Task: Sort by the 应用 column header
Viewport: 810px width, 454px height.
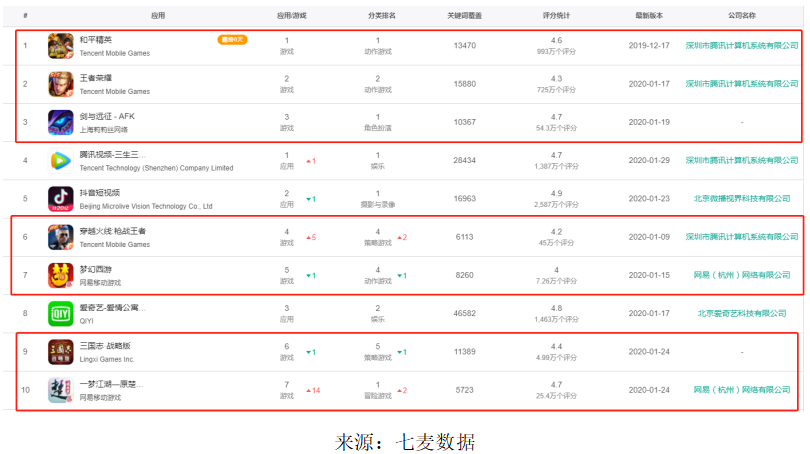Action: (x=158, y=15)
